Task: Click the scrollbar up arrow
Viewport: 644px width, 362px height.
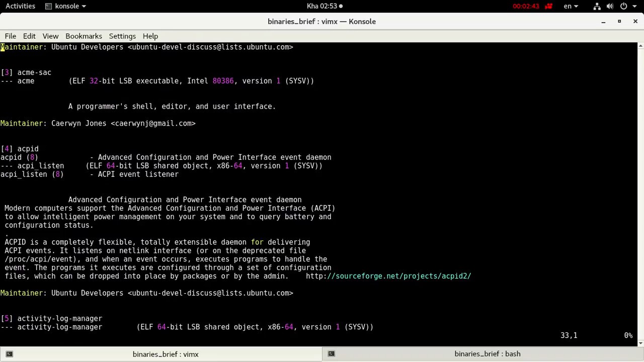Action: pos(640,46)
